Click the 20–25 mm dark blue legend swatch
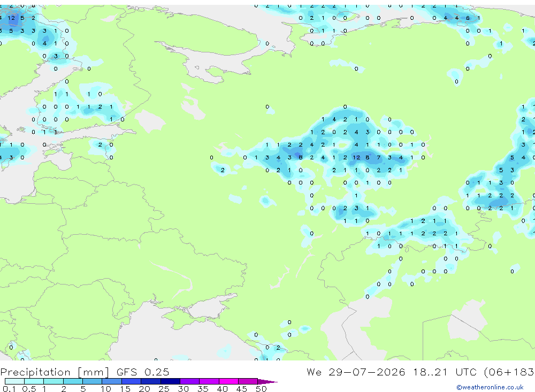 coord(150,381)
